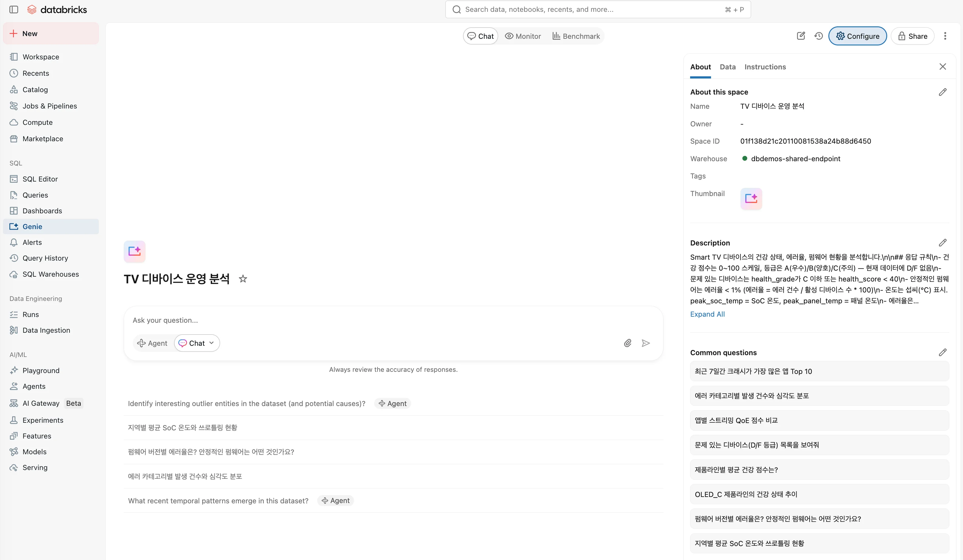This screenshot has height=560, width=963.
Task: Open Models in the sidebar
Action: tap(51, 452)
